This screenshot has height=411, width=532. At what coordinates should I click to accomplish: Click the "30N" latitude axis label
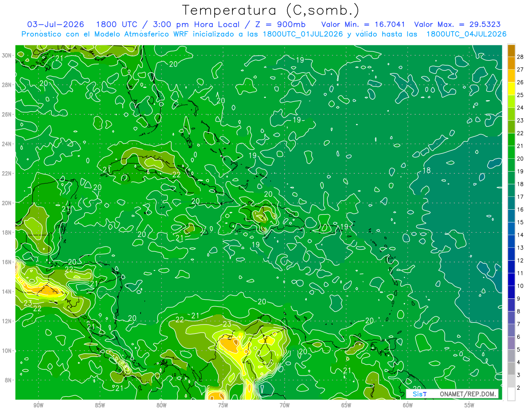pyautogui.click(x=7, y=55)
